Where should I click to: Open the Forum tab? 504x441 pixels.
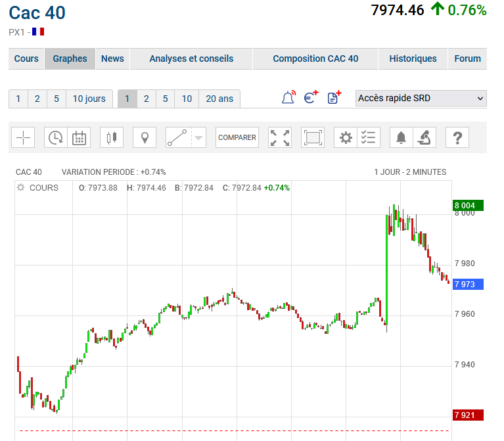(x=468, y=58)
